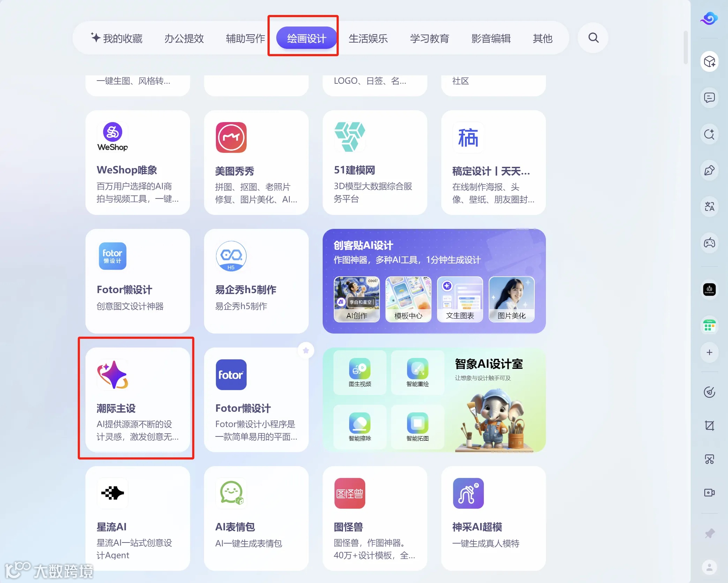Click the vertical scrollbar thumb
Viewport: 728px width, 583px height.
click(685, 48)
